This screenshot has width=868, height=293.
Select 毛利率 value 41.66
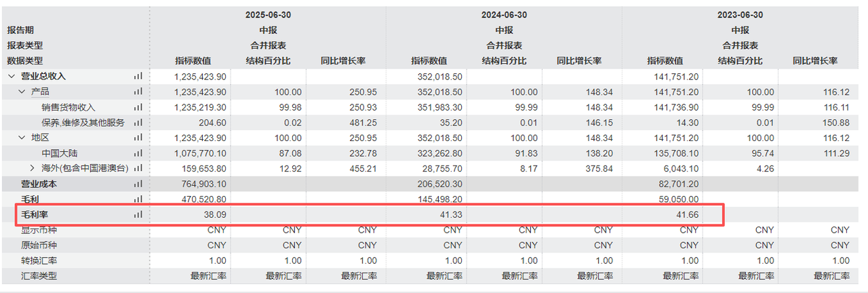[x=686, y=214]
